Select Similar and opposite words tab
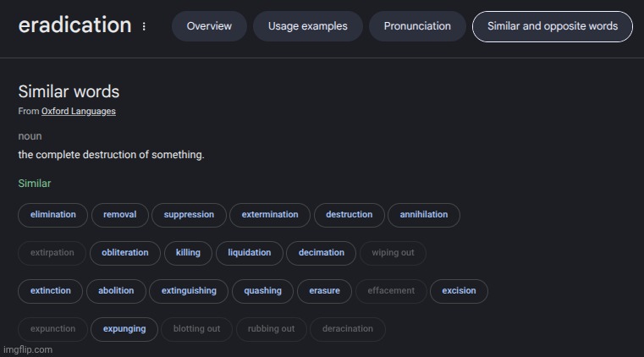644x357 pixels. tap(553, 26)
